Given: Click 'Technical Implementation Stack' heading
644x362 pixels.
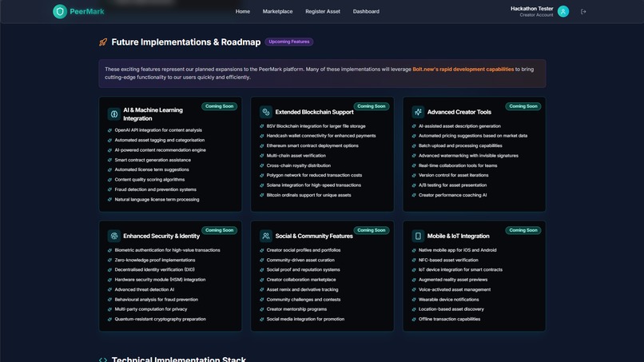Looking at the screenshot, I should (x=179, y=359).
